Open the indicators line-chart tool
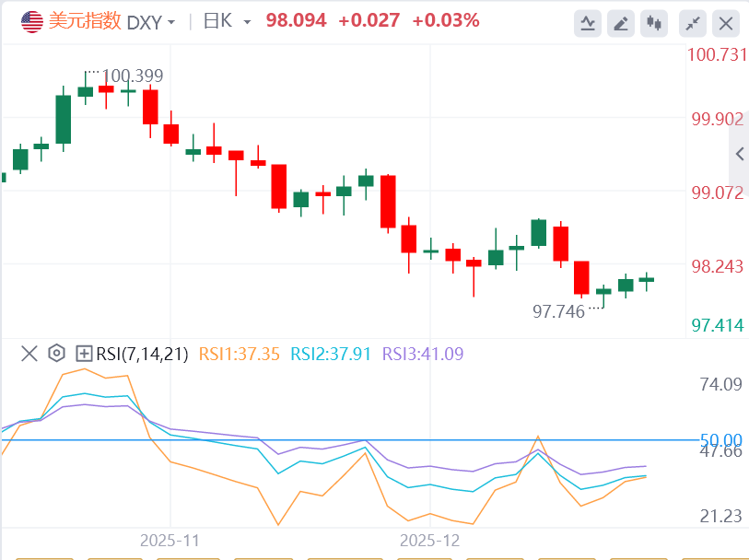 (x=588, y=22)
